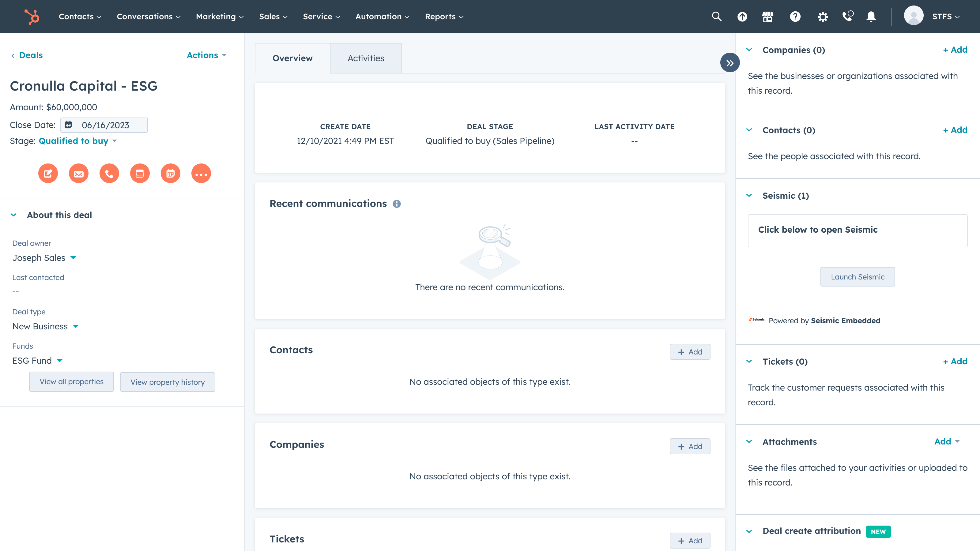Open HubSpot settings
Screen dimensions: 980x551
(823, 16)
